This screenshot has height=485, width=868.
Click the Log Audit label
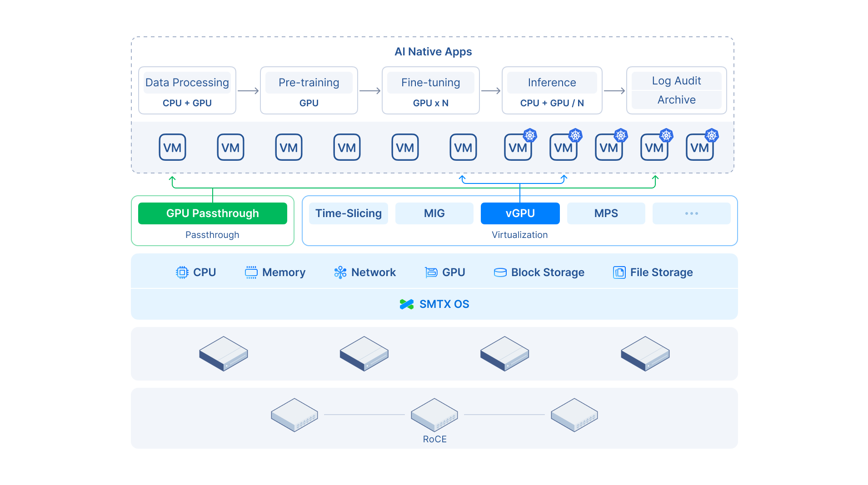[x=676, y=81]
